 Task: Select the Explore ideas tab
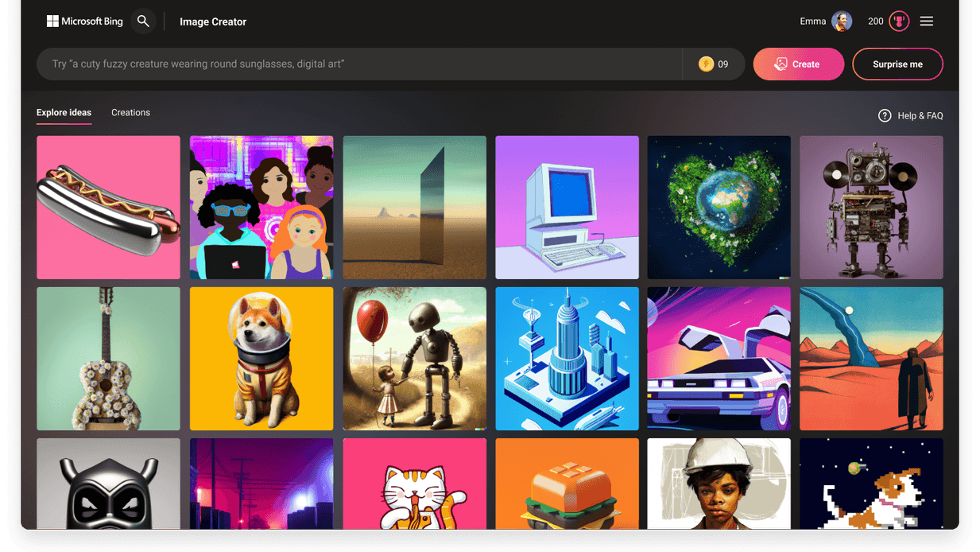pyautogui.click(x=64, y=112)
